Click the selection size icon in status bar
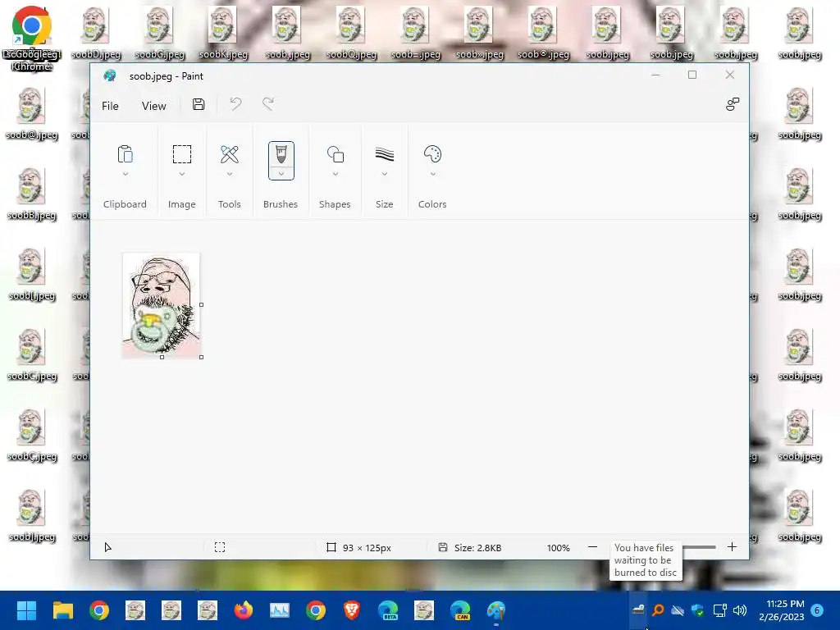 click(x=220, y=547)
